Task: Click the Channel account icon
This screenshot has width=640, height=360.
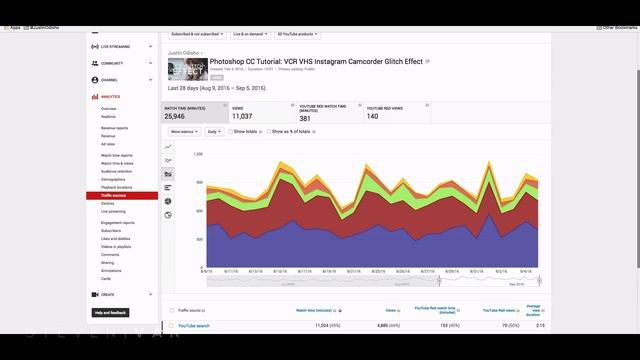Action: [95, 80]
